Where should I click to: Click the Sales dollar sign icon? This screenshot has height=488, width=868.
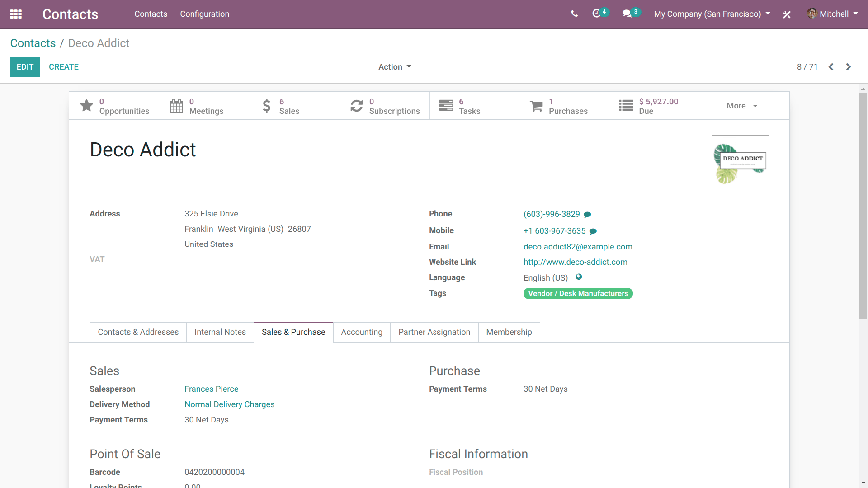tap(266, 105)
